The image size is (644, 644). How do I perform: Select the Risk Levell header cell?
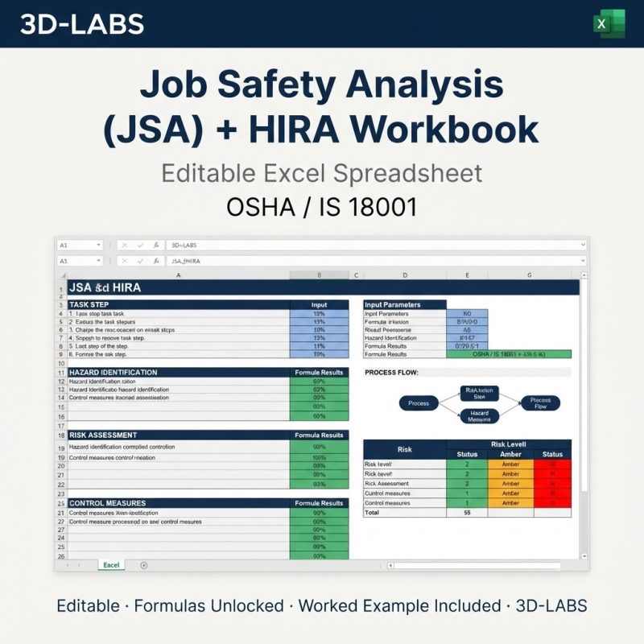(509, 444)
